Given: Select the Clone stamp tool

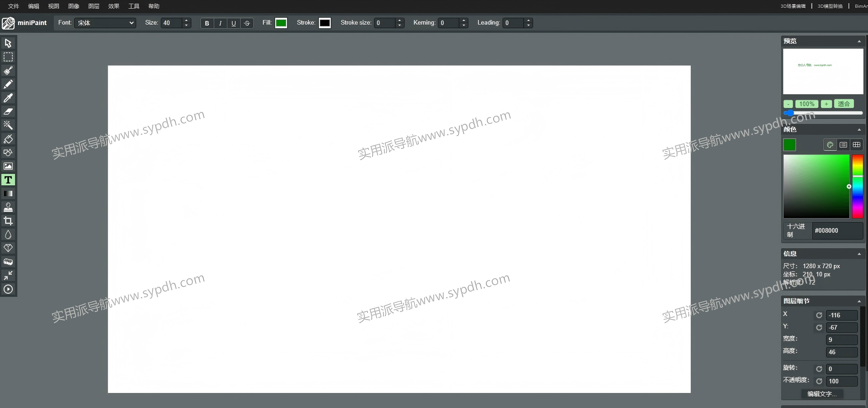Looking at the screenshot, I should [x=8, y=207].
